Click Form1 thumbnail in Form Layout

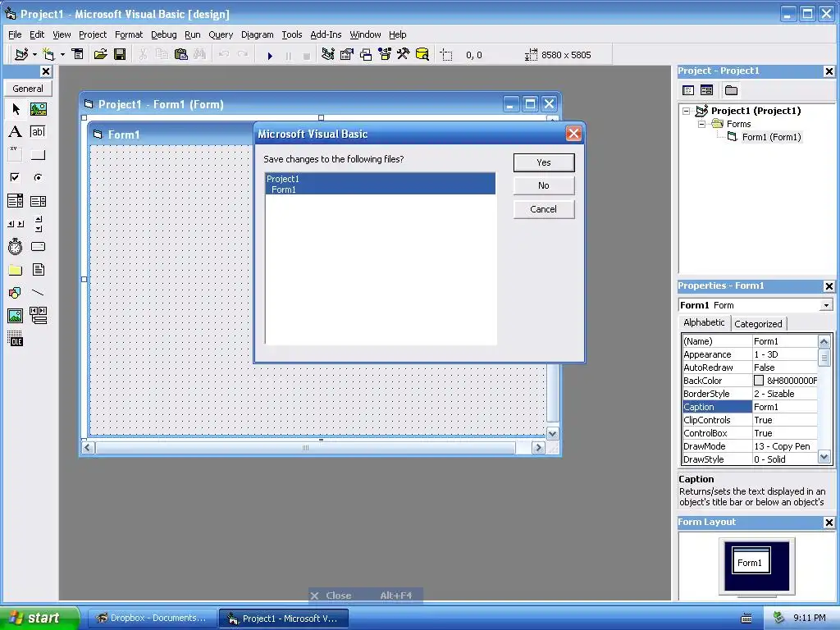pyautogui.click(x=751, y=560)
